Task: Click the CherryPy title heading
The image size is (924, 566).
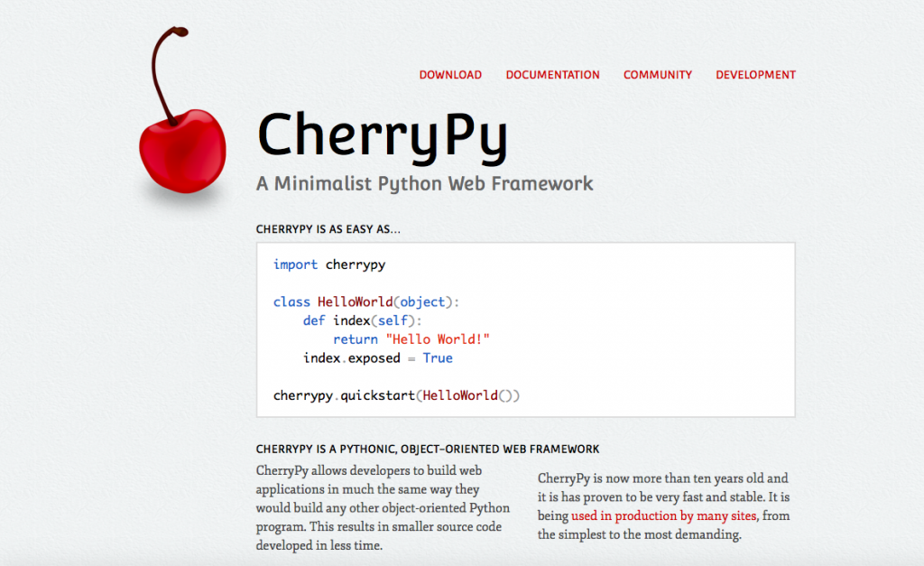Action: point(383,135)
